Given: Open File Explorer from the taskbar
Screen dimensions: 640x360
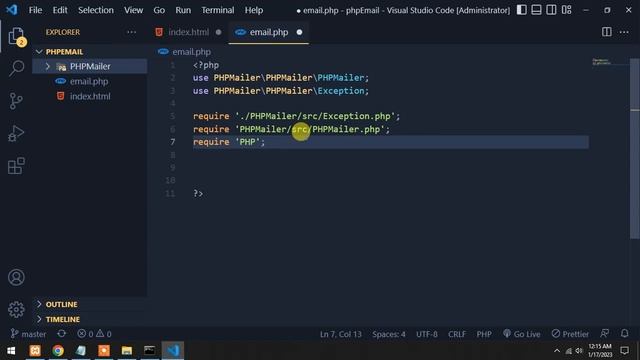Looking at the screenshot, I should [127, 350].
